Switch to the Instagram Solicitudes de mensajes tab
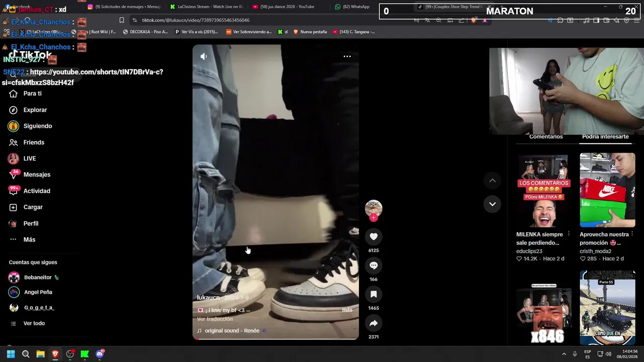 coord(124,7)
